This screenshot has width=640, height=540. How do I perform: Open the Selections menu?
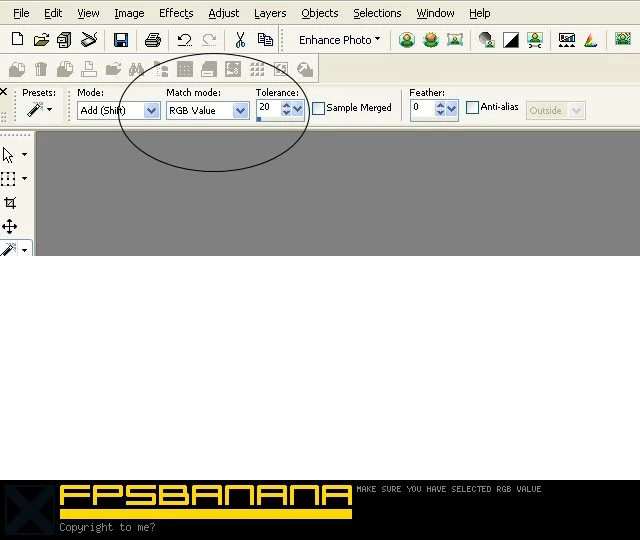[x=377, y=13]
